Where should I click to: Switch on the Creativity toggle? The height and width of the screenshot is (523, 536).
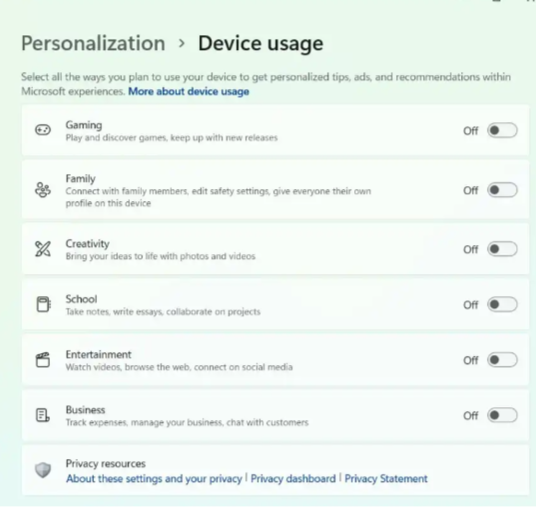click(502, 249)
